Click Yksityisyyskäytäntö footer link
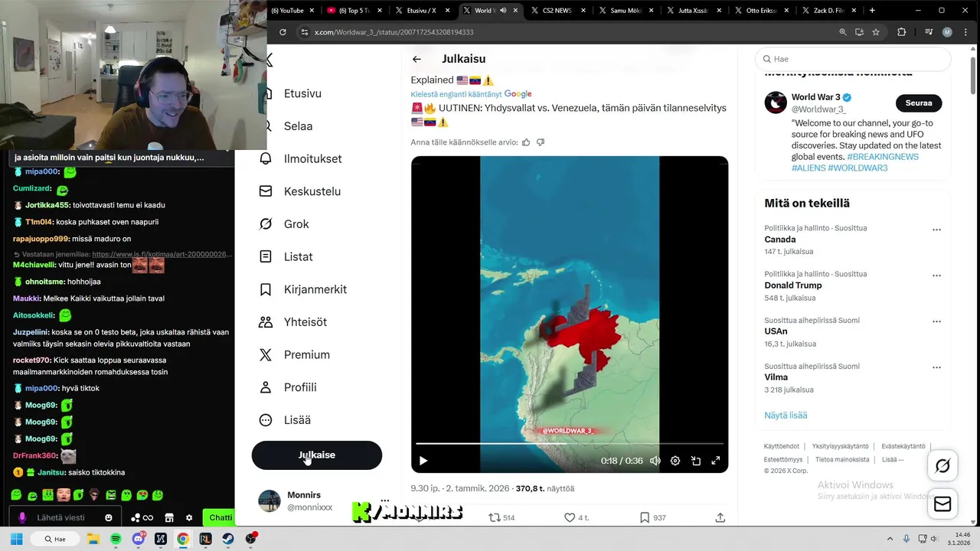The height and width of the screenshot is (551, 980). [x=840, y=447]
